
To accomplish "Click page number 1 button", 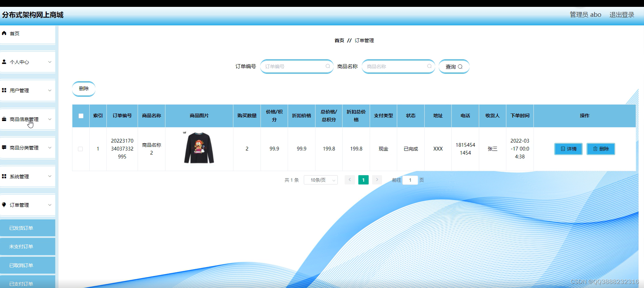I will tap(364, 180).
